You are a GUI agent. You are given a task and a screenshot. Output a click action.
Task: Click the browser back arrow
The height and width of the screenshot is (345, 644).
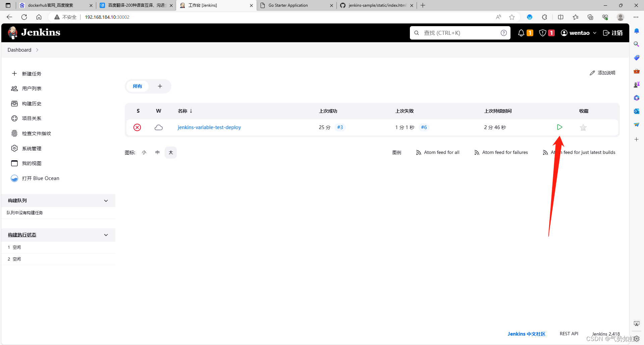coord(9,17)
